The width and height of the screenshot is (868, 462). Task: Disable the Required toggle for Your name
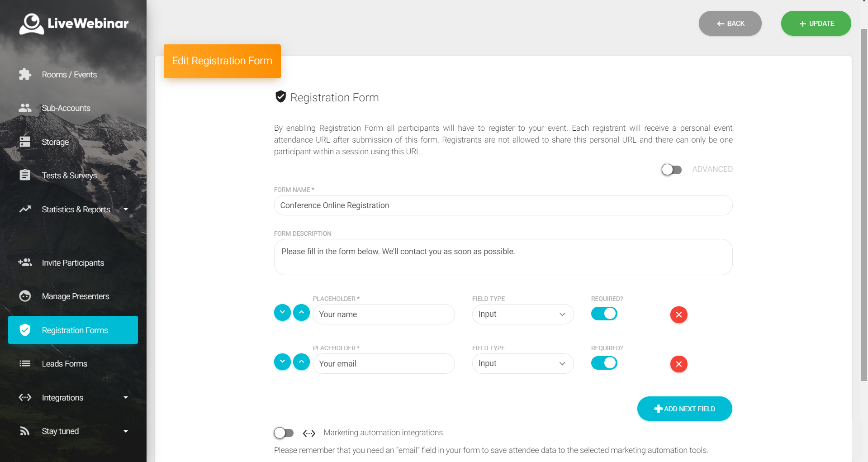tap(604, 313)
